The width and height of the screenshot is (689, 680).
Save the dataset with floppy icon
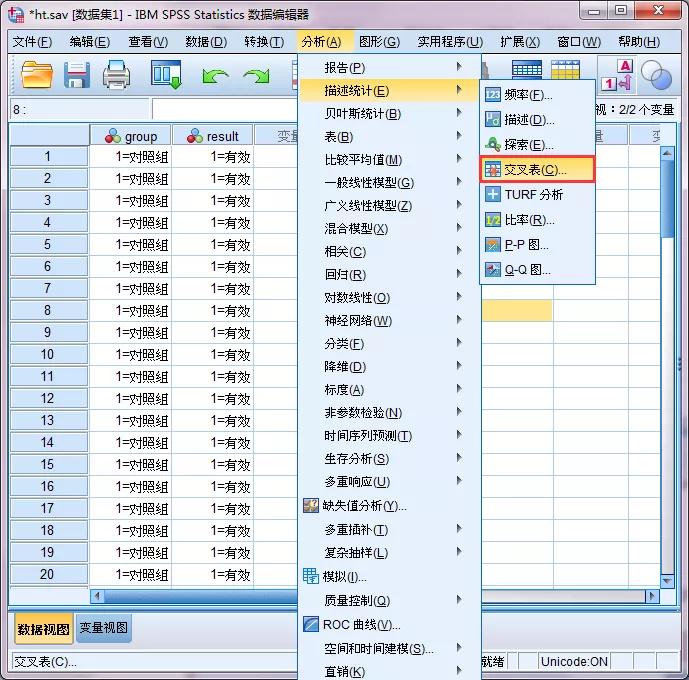77,75
